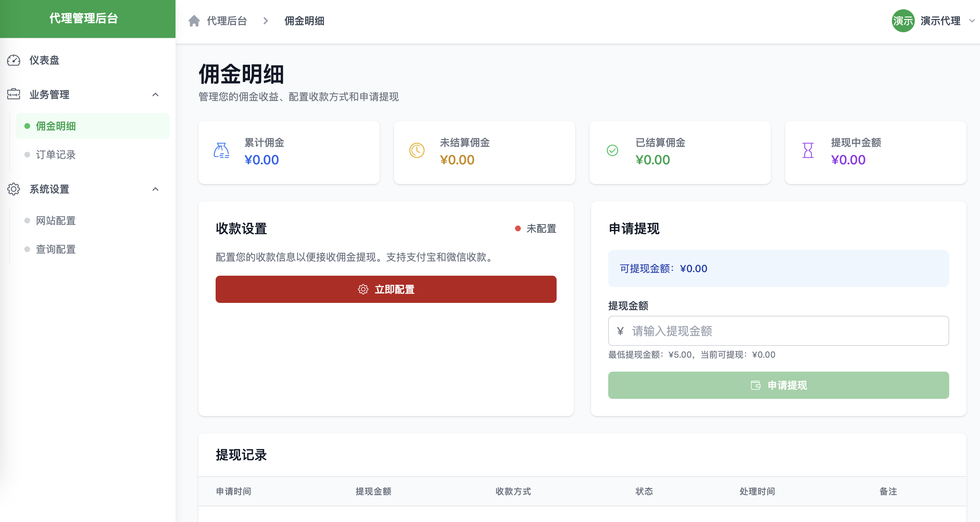The height and width of the screenshot is (522, 980).
Task: Click the 申请时间 column header
Action: pos(234,491)
